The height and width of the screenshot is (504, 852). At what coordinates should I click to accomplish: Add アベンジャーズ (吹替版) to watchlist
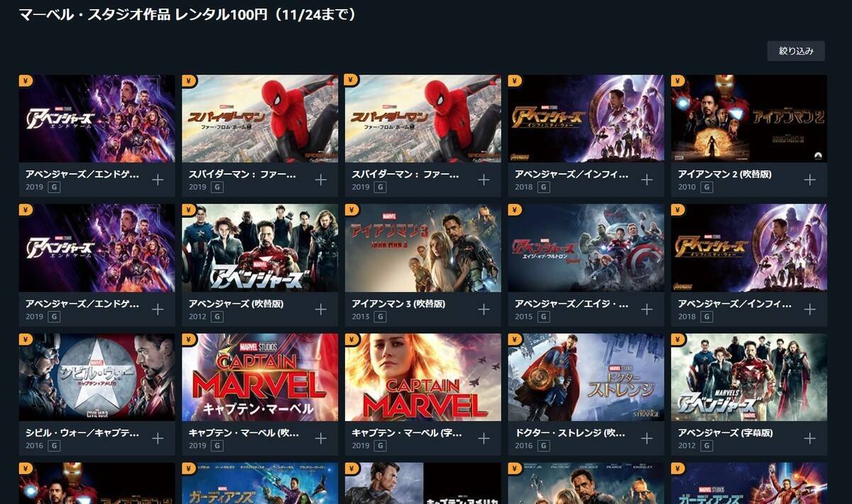point(321,309)
